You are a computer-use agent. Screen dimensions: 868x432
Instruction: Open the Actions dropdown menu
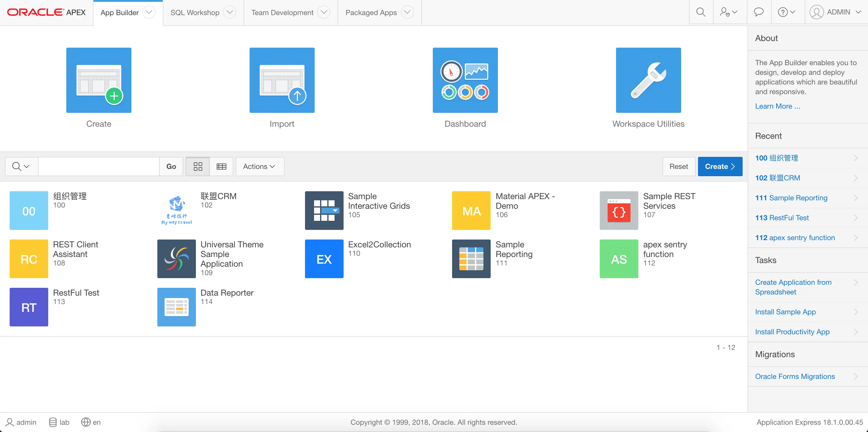point(259,166)
